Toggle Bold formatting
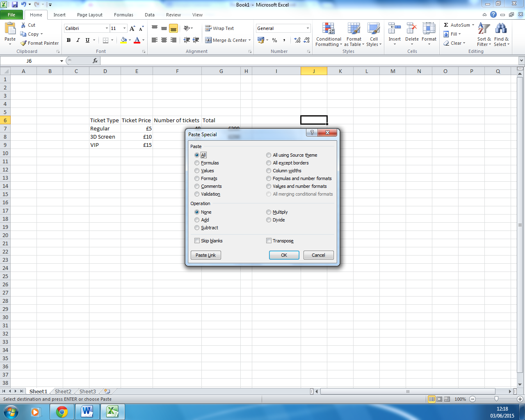 click(x=68, y=40)
